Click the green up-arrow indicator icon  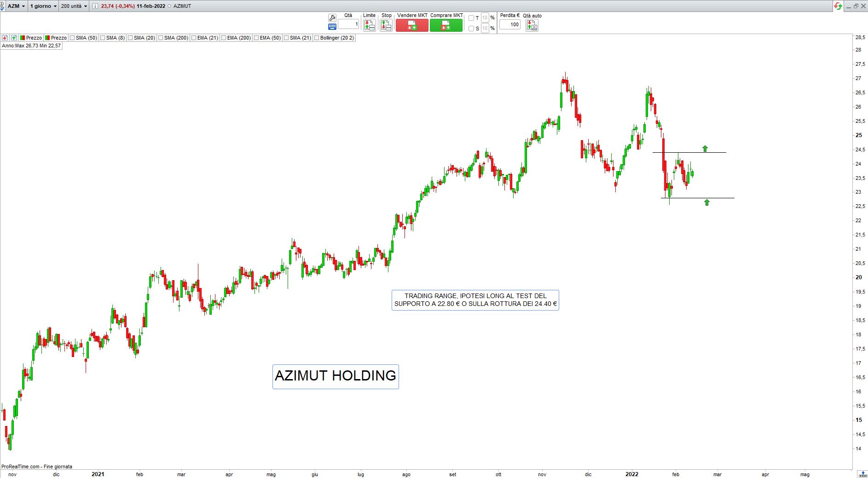point(14,38)
